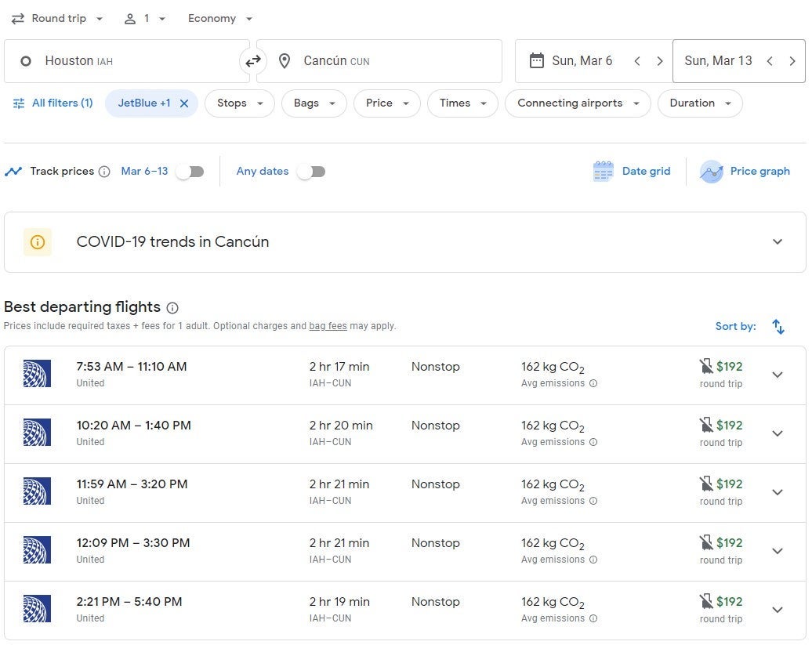The height and width of the screenshot is (645, 812).
Task: Click the bag fees link
Action: coord(328,326)
